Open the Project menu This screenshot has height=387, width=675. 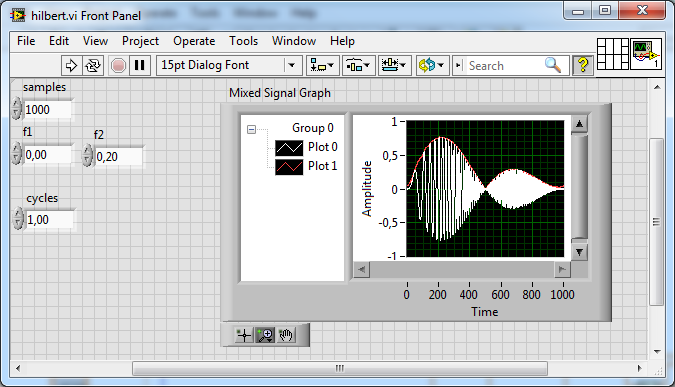(140, 41)
